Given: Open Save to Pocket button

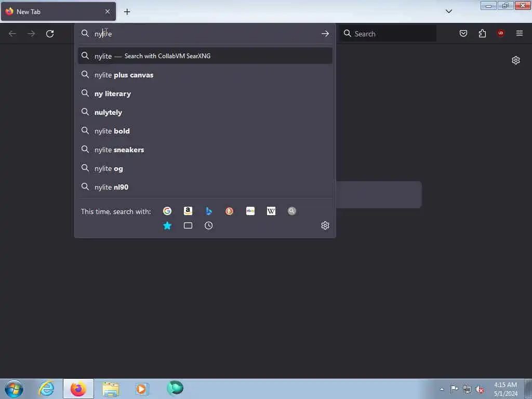Looking at the screenshot, I should coord(463,33).
